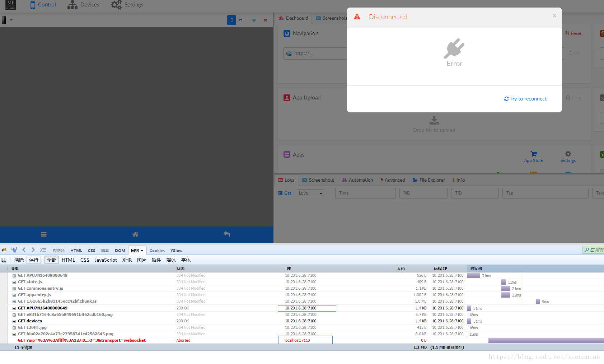
Task: Click the warning triangle icon in dialog
Action: [357, 17]
